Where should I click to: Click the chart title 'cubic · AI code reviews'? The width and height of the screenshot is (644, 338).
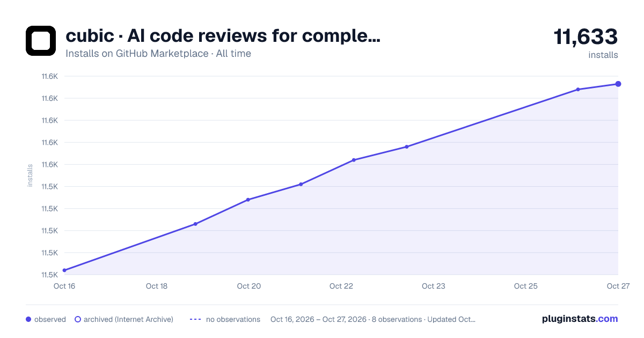[x=223, y=36]
